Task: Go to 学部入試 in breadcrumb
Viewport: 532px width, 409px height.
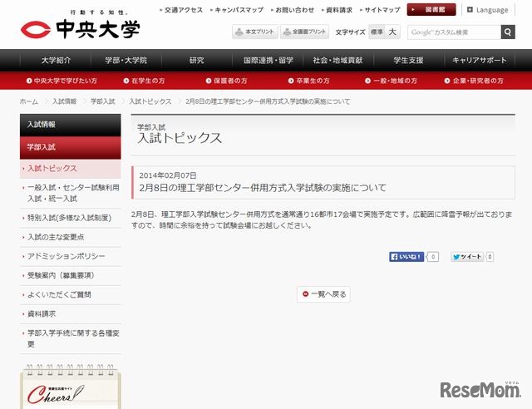Action: click(103, 101)
